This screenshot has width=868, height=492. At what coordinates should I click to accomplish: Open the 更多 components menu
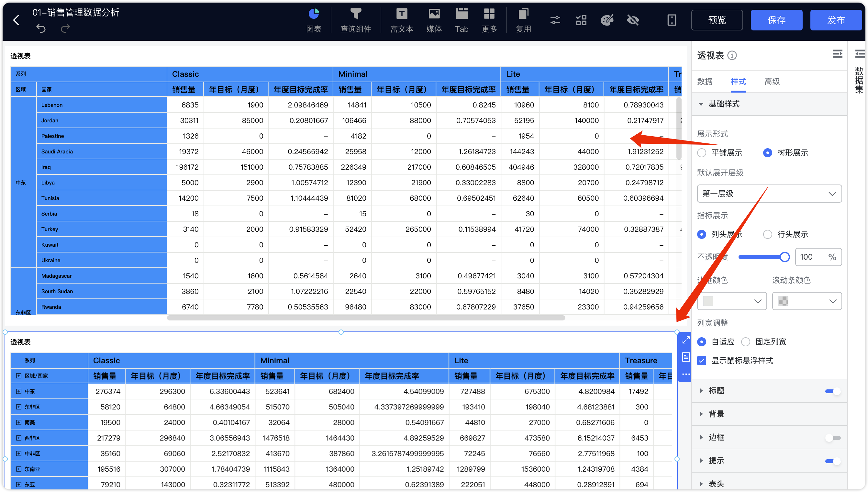pyautogui.click(x=489, y=21)
